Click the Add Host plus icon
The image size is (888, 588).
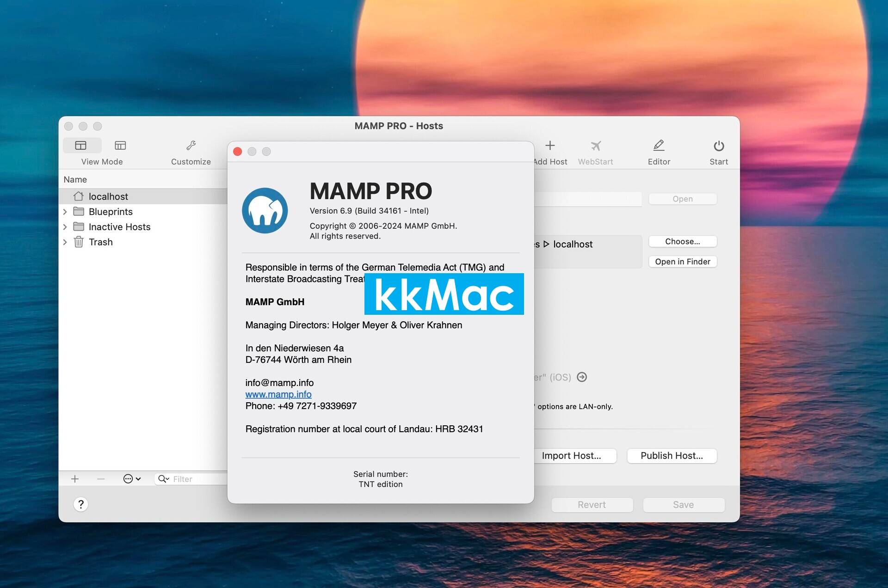pyautogui.click(x=550, y=146)
